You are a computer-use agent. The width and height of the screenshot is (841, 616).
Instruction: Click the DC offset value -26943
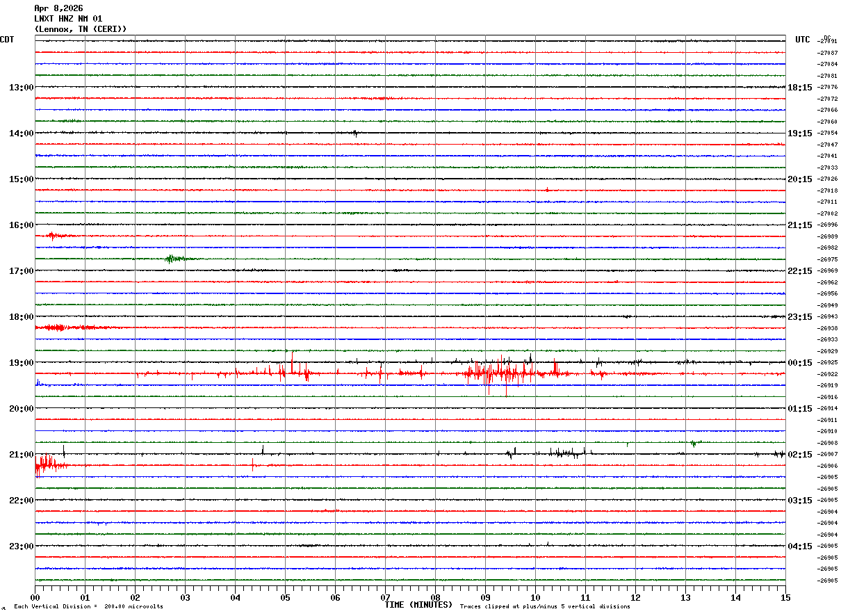pos(827,316)
